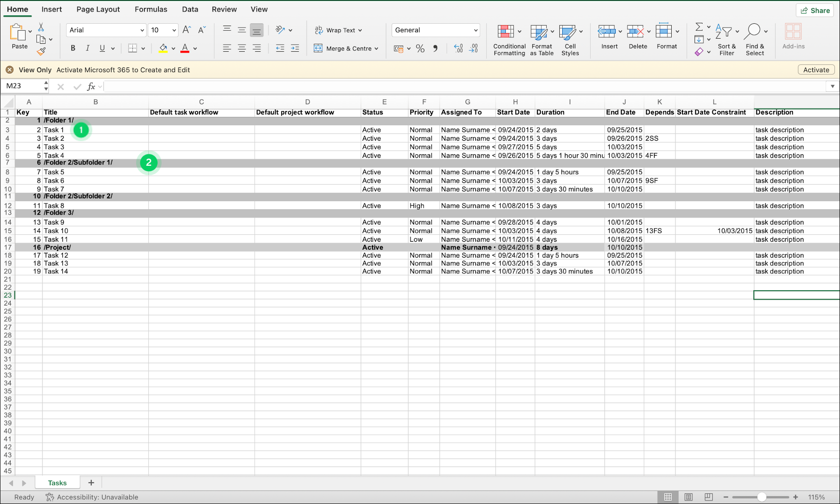This screenshot has height=504, width=840.
Task: Toggle bold formatting
Action: (x=73, y=48)
